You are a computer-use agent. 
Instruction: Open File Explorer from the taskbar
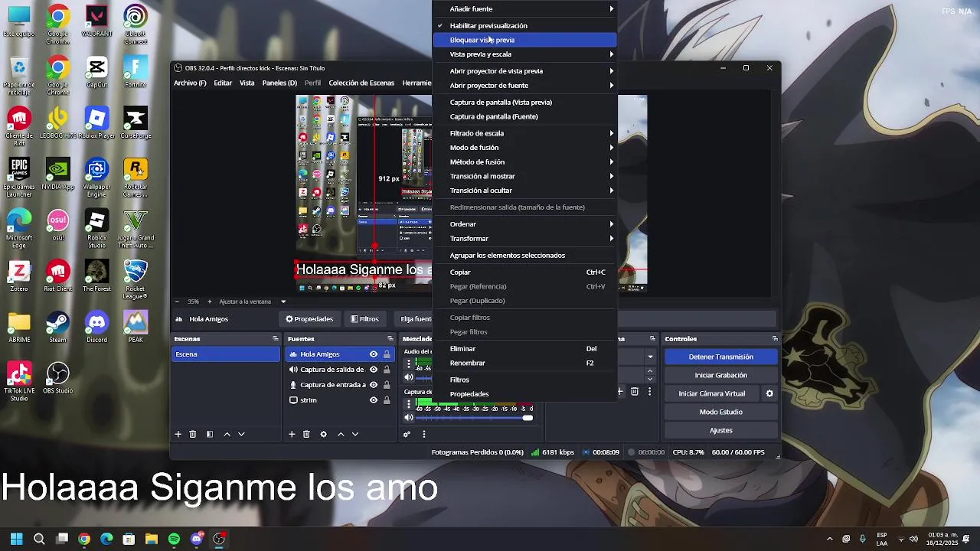152,539
